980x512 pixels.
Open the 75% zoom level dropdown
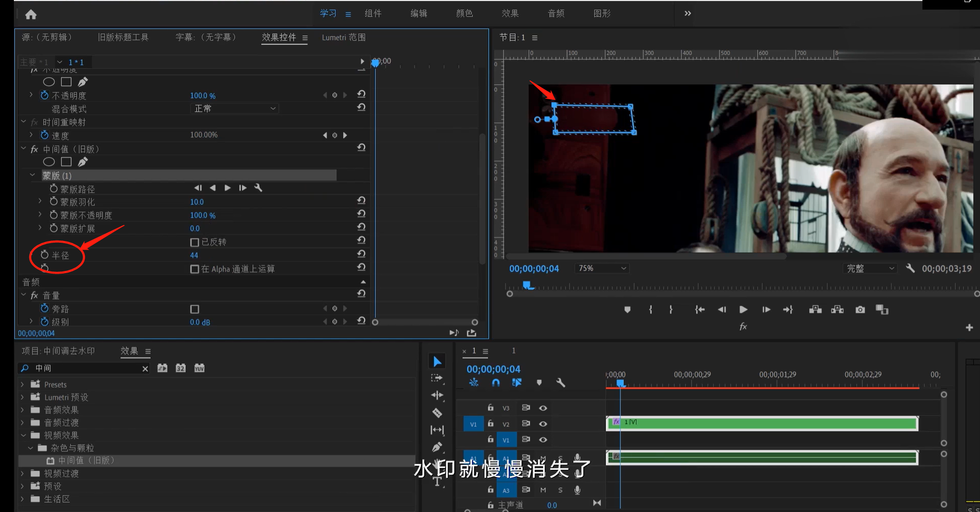coord(602,268)
